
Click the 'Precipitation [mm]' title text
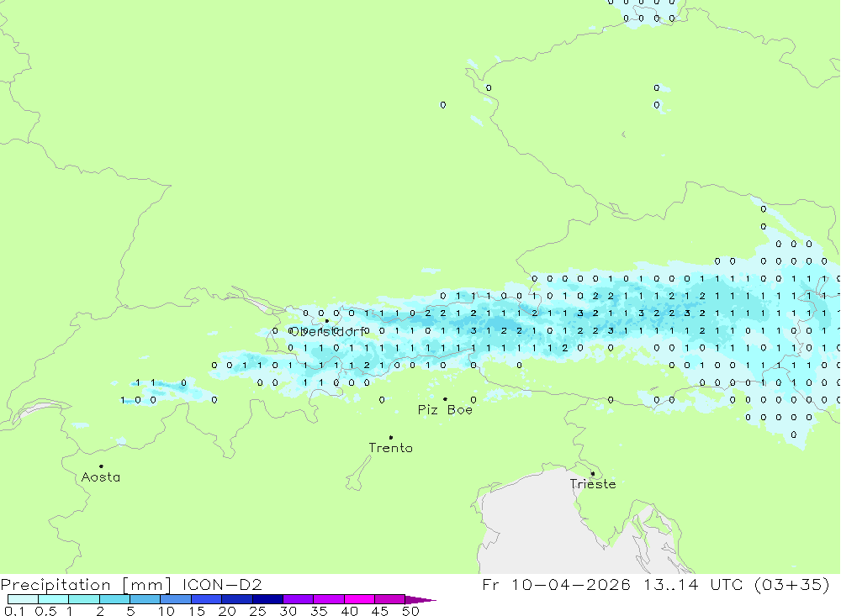(x=86, y=584)
